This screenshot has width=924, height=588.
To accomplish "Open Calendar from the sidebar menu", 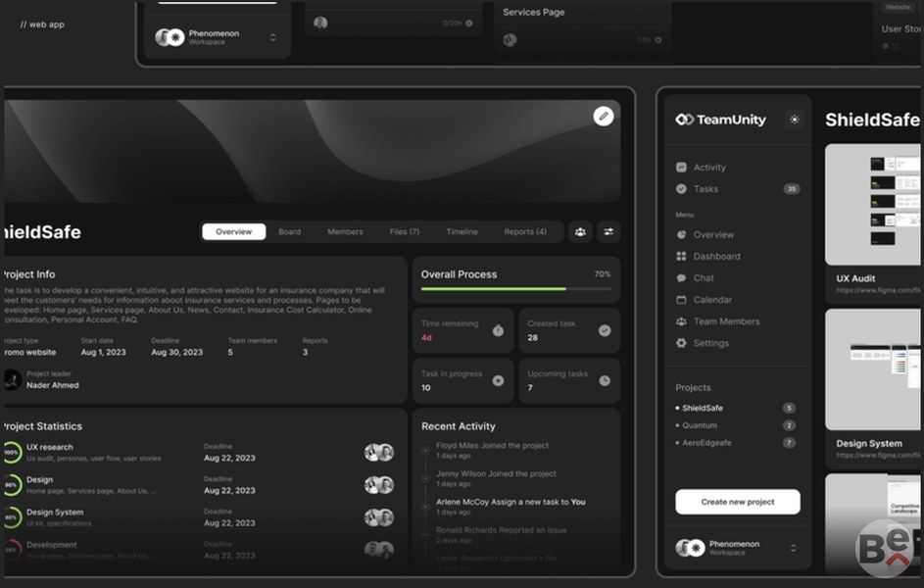I will click(705, 300).
